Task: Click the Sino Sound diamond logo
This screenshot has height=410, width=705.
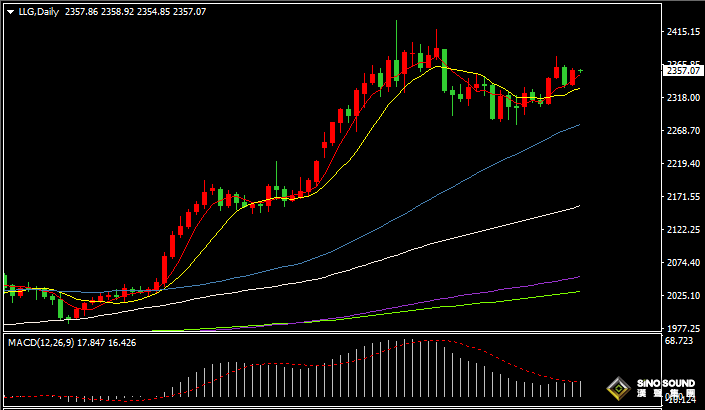Action: (620, 391)
